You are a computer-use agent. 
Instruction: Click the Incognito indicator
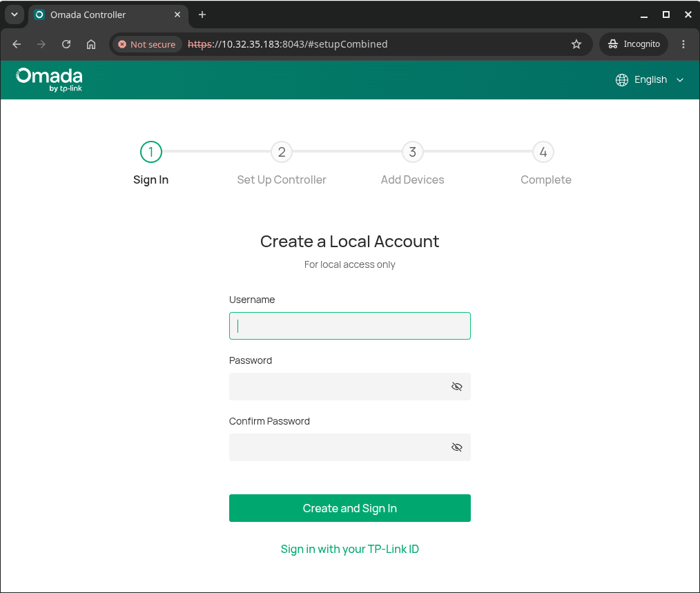click(x=634, y=44)
